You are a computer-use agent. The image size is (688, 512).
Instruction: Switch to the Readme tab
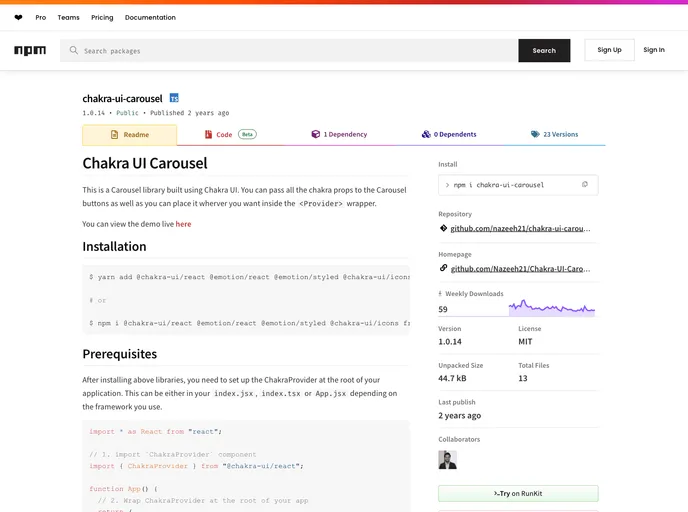(129, 135)
